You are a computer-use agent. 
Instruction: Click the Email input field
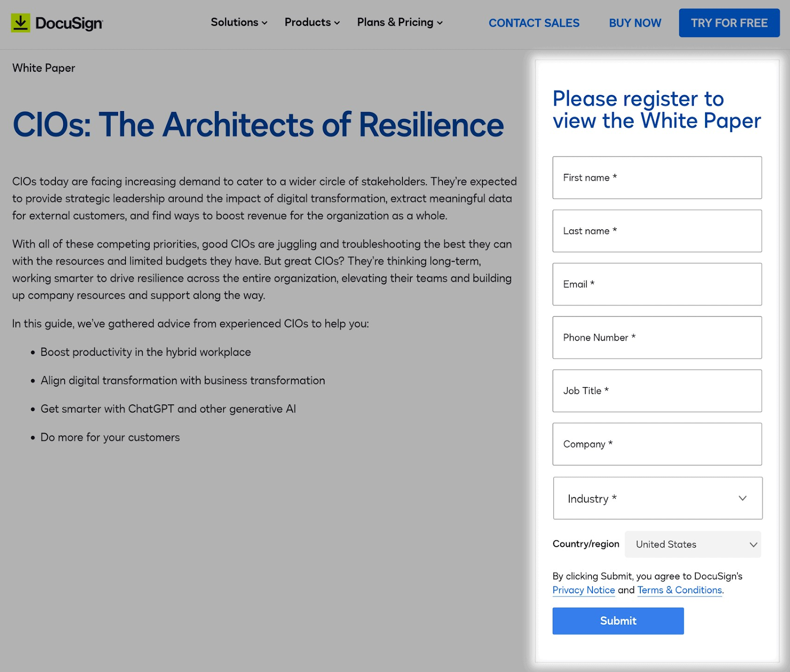[657, 284]
